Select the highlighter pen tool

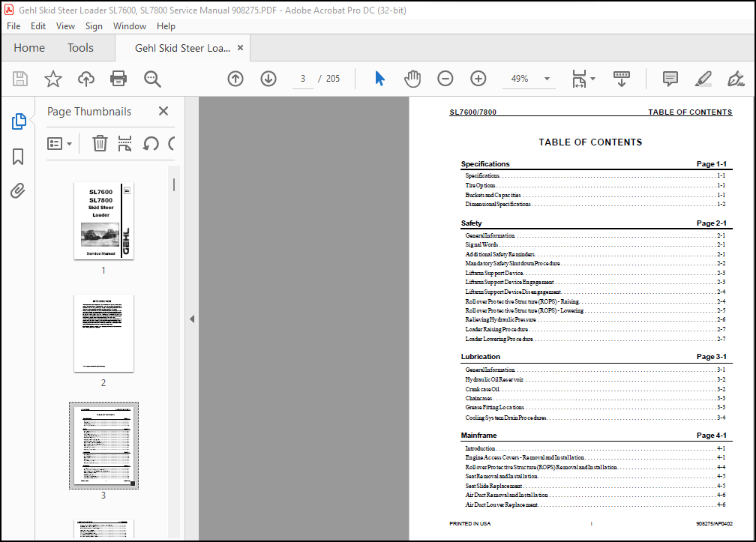pos(703,79)
